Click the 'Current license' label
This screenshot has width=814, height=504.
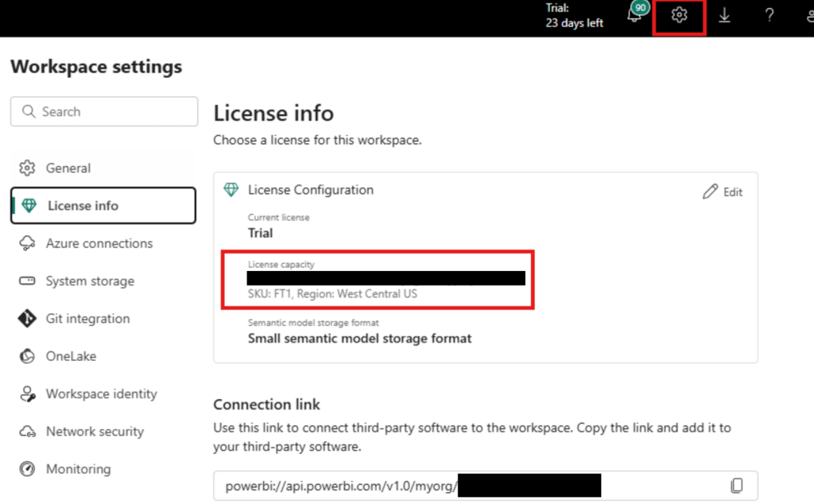point(279,218)
